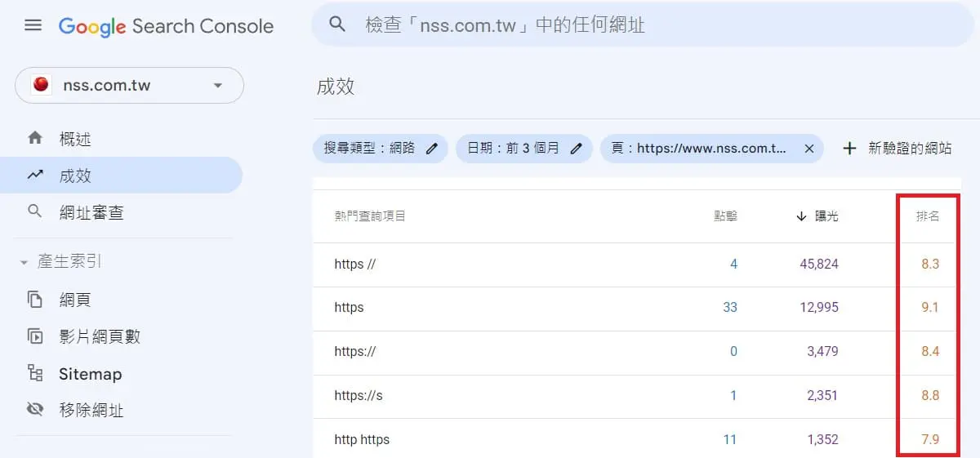Select the 成效 performance menu item

pos(121,175)
